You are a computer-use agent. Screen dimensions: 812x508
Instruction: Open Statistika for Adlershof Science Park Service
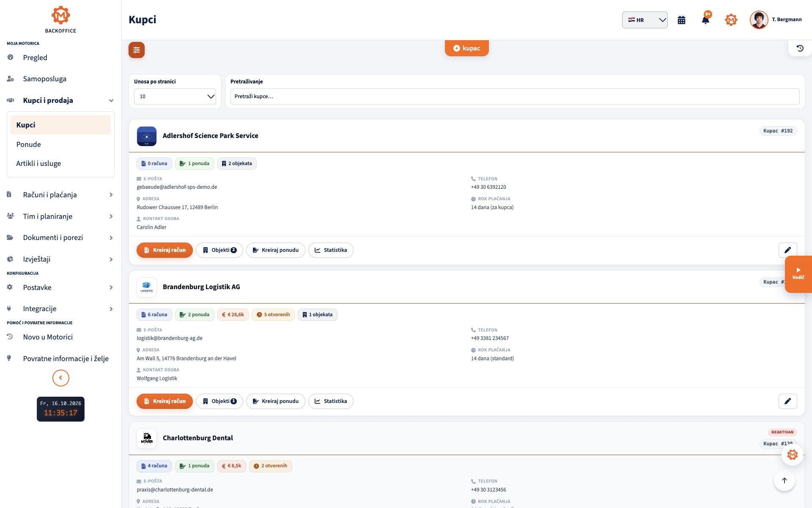(331, 250)
